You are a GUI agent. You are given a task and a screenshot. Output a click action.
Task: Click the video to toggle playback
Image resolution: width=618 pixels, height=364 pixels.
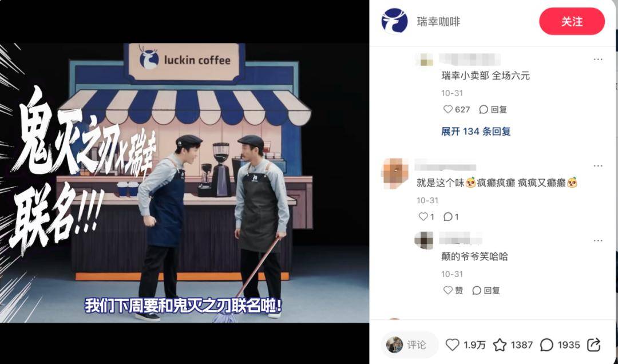(184, 183)
